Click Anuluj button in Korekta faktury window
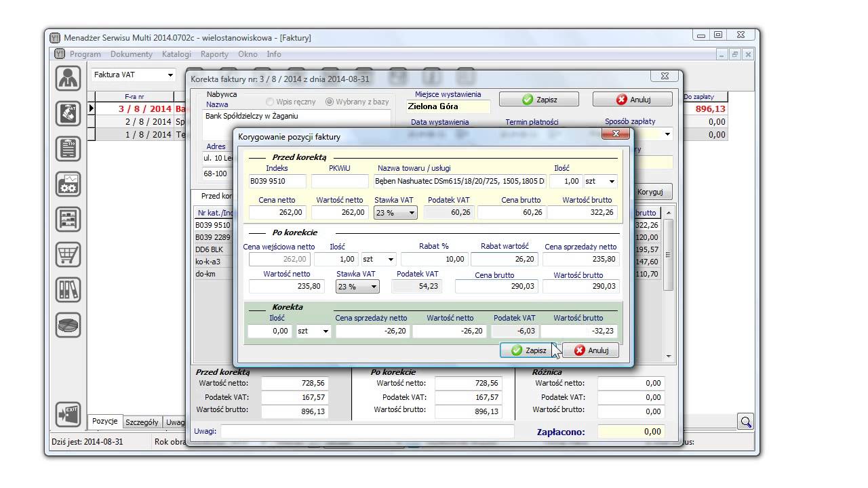 pyautogui.click(x=633, y=99)
